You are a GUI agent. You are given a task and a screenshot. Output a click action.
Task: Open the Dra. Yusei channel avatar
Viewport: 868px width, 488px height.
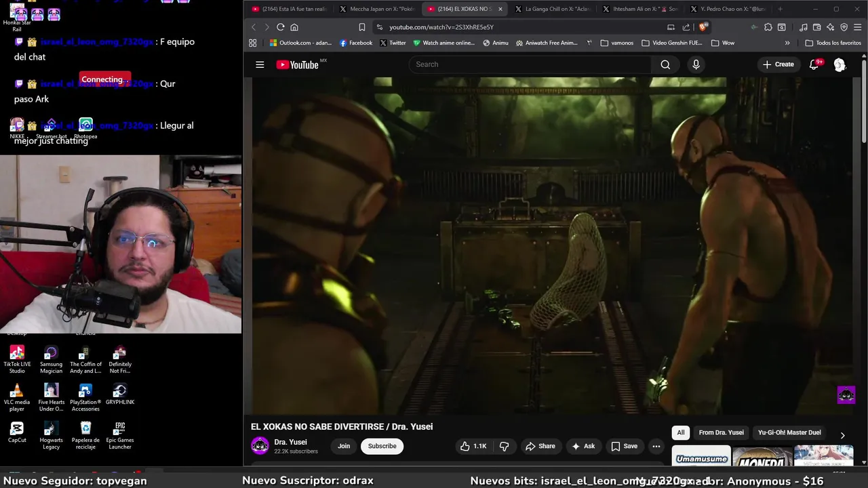coord(260,446)
